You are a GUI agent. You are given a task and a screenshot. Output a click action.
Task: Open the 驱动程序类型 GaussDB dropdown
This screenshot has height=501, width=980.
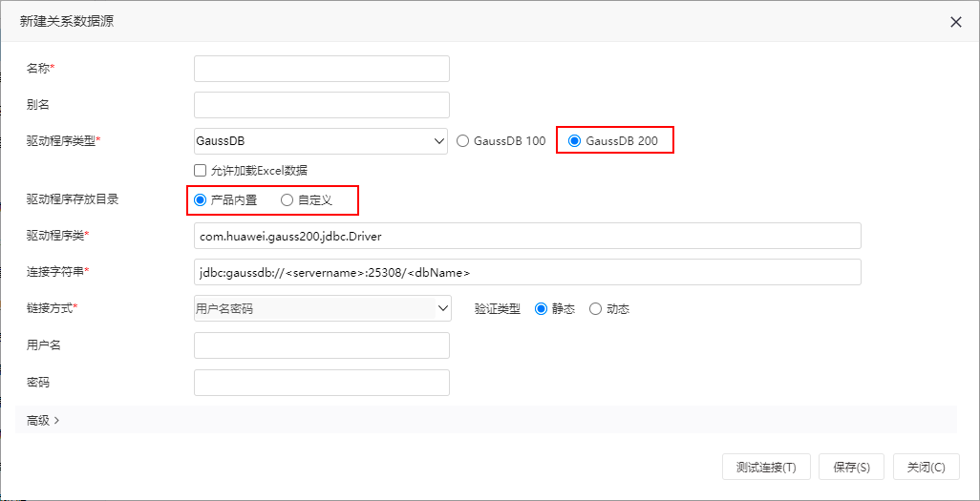pos(321,141)
